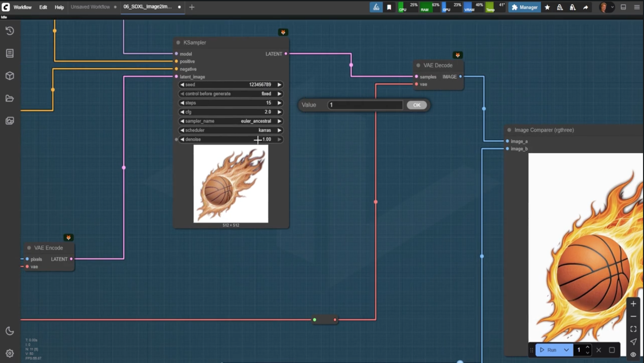Open workflow history in the sidebar
This screenshot has width=644, height=363.
(x=10, y=31)
